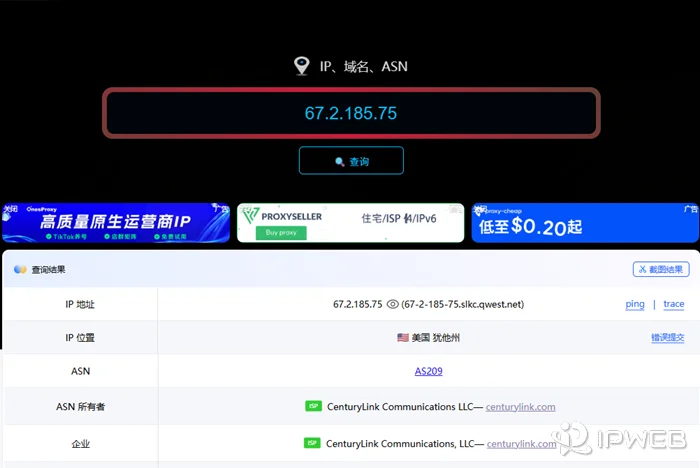
Task: Open the PROXYSELLER ad banner
Action: click(x=350, y=223)
